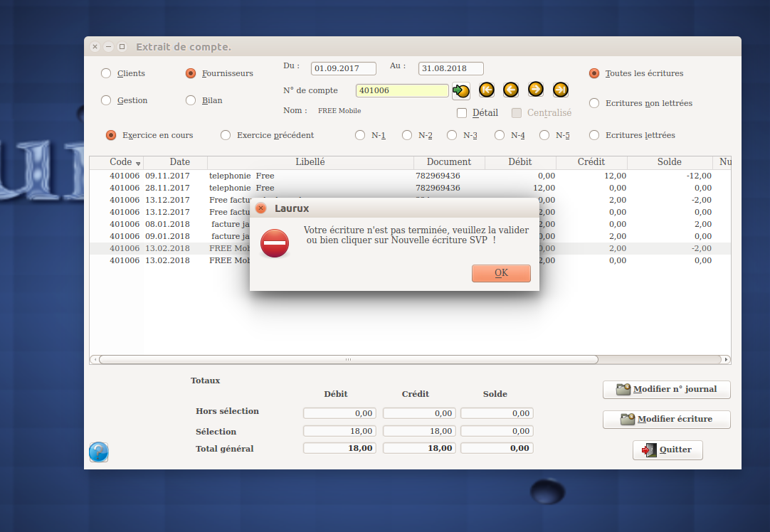Click the Libellé column header

click(x=310, y=162)
